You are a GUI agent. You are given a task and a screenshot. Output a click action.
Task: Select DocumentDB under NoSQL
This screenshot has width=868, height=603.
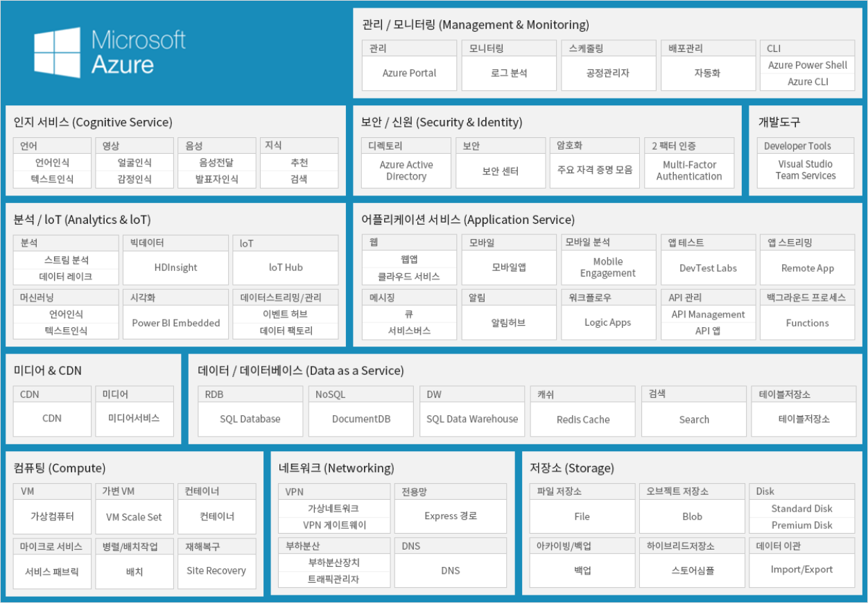(361, 419)
